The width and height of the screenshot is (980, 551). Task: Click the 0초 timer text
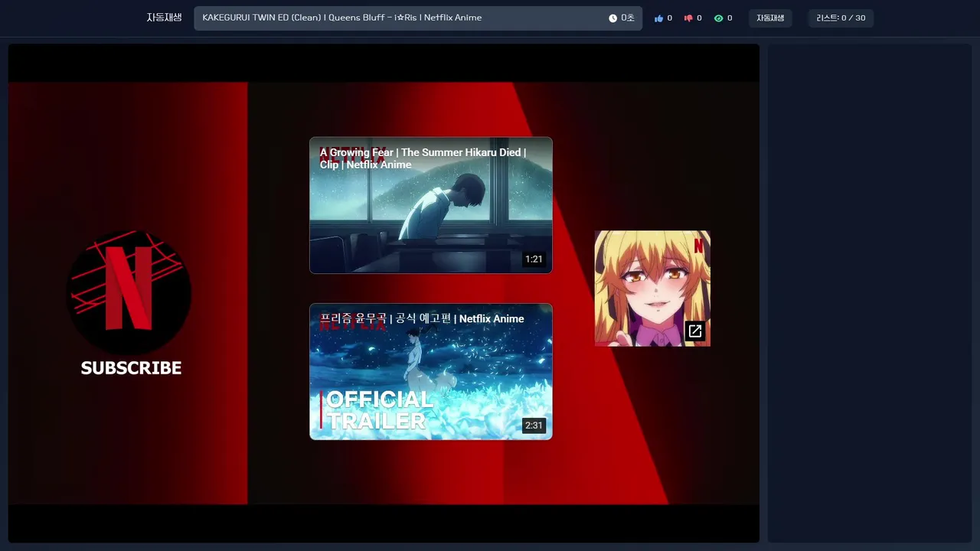(627, 18)
